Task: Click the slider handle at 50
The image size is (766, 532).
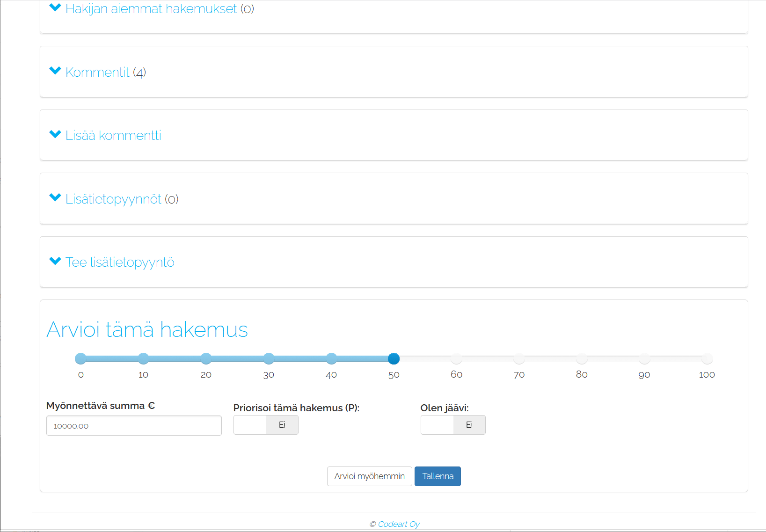Action: point(394,359)
